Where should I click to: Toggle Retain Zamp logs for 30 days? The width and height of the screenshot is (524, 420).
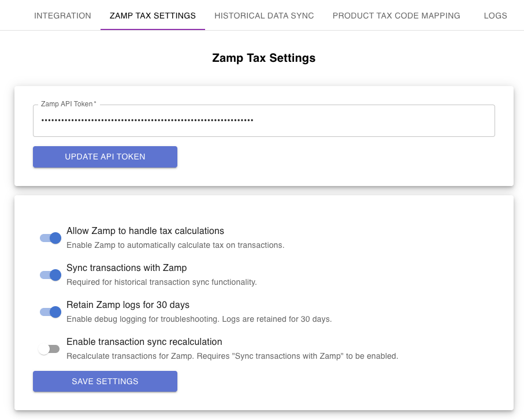pyautogui.click(x=50, y=312)
